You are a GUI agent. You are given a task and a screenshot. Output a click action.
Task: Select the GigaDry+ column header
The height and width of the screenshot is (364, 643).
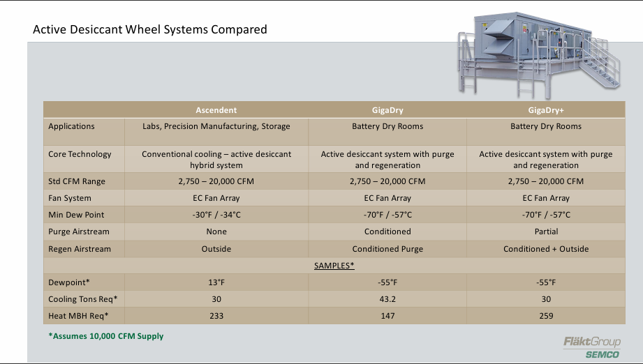(x=545, y=110)
